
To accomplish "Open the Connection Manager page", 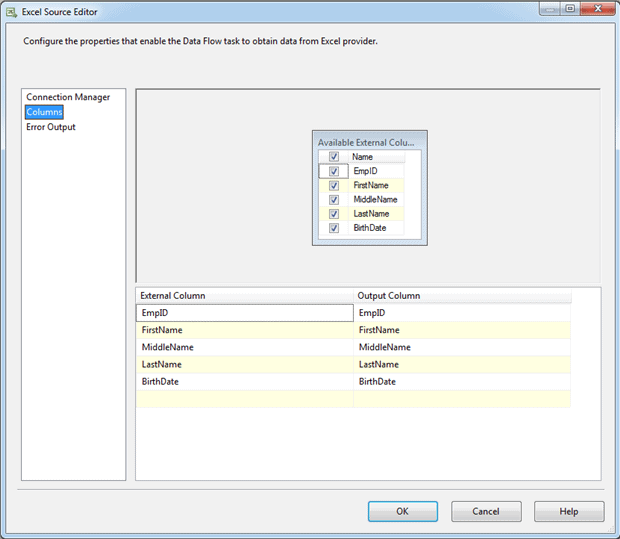I will tap(68, 97).
